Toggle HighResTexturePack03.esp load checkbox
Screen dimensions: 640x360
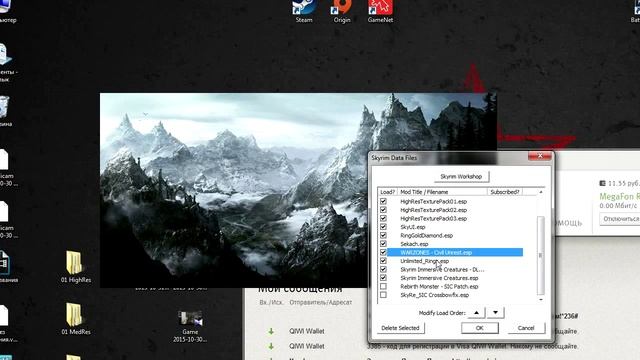point(383,218)
